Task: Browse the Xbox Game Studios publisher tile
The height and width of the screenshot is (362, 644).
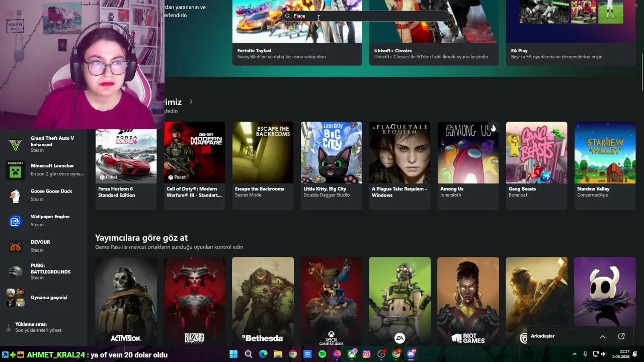Action: [x=331, y=301]
